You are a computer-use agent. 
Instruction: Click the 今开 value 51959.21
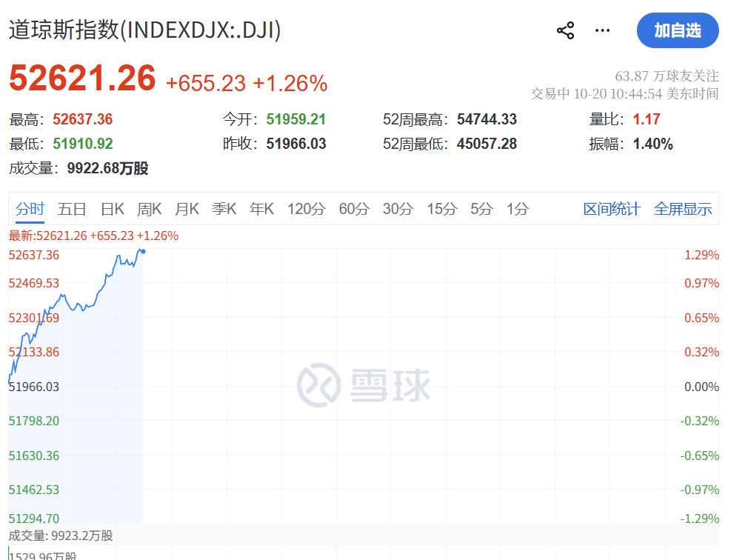pyautogui.click(x=295, y=119)
